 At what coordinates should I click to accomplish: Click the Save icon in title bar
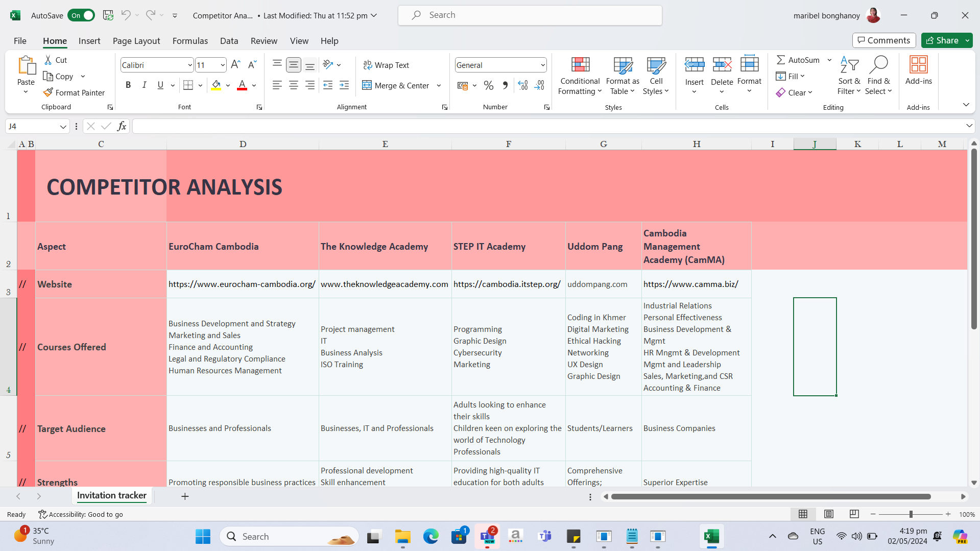[108, 15]
